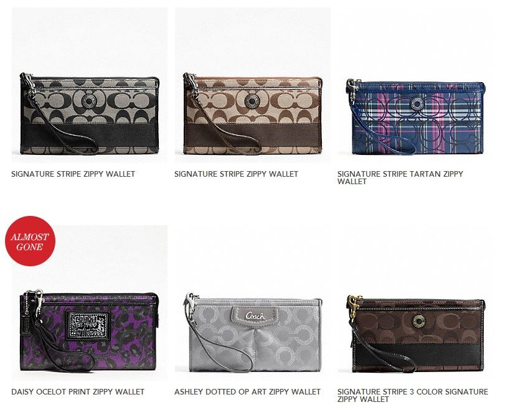The width and height of the screenshot is (513, 420).
Task: View the purple Daisy Ocelot Print wallet image
Action: pos(89,303)
